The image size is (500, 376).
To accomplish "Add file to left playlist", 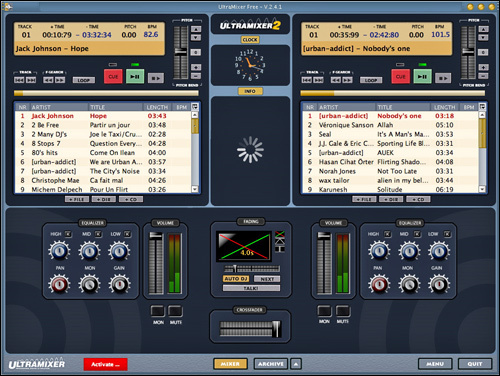I will [x=77, y=199].
